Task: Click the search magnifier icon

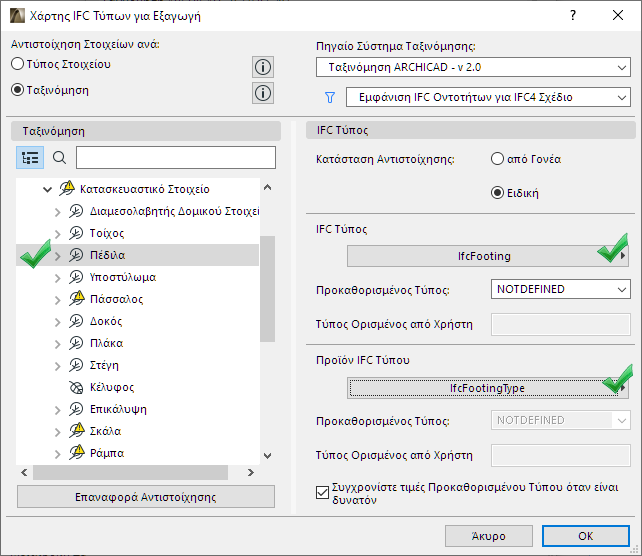Action: coord(59,158)
